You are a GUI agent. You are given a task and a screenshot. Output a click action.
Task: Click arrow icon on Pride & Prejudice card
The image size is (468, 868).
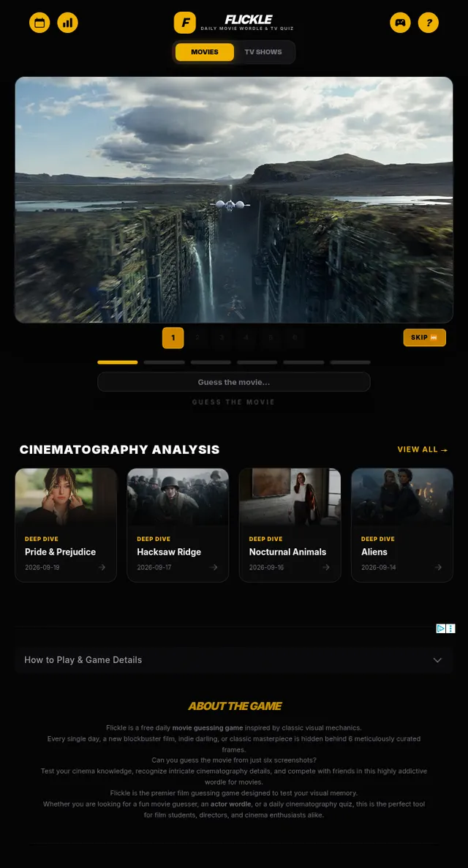coord(102,567)
